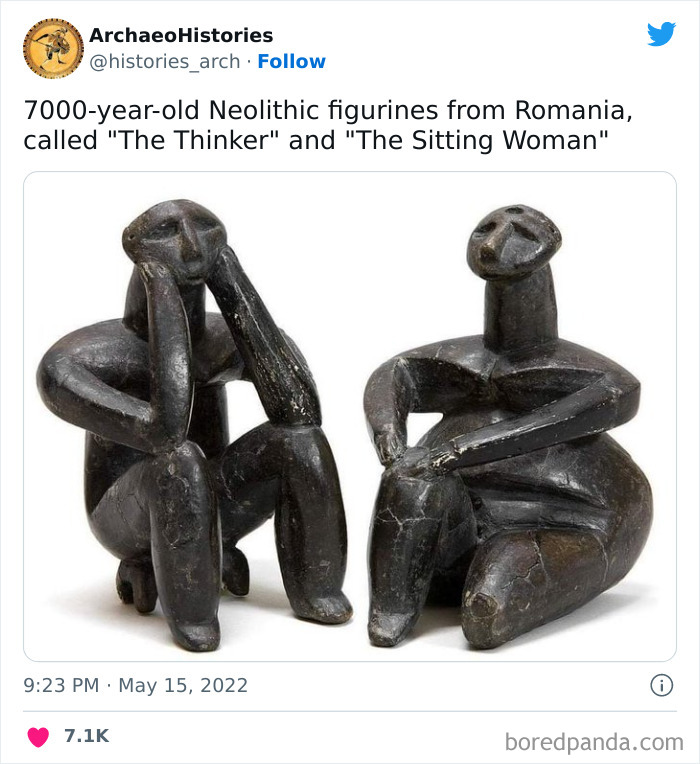700x764 pixels.
Task: Open the @histories_arch handle link
Action: pos(165,62)
